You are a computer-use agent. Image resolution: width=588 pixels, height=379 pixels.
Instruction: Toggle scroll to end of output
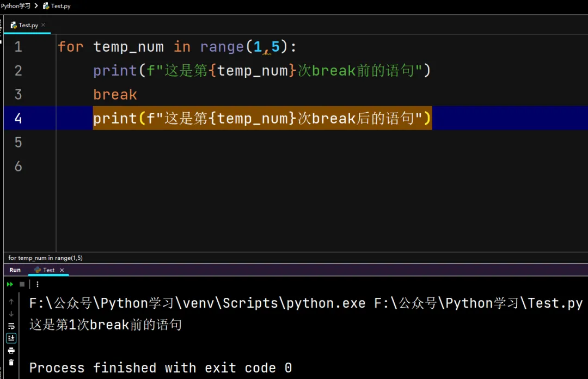coord(11,338)
